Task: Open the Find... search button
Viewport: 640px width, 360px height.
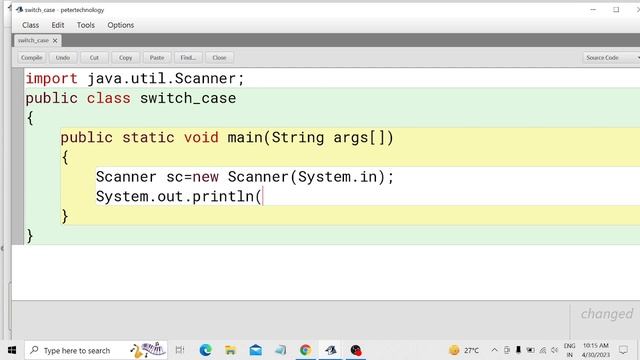Action: point(188,58)
